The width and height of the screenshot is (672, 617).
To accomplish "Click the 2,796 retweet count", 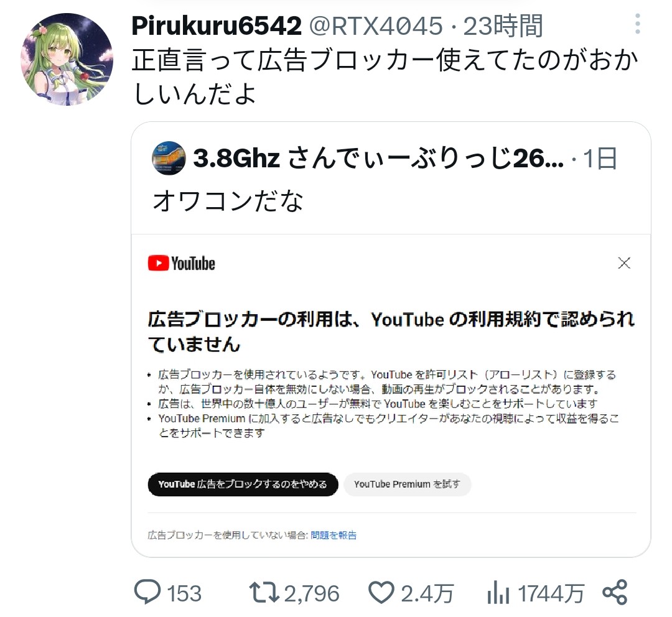I will pyautogui.click(x=312, y=593).
